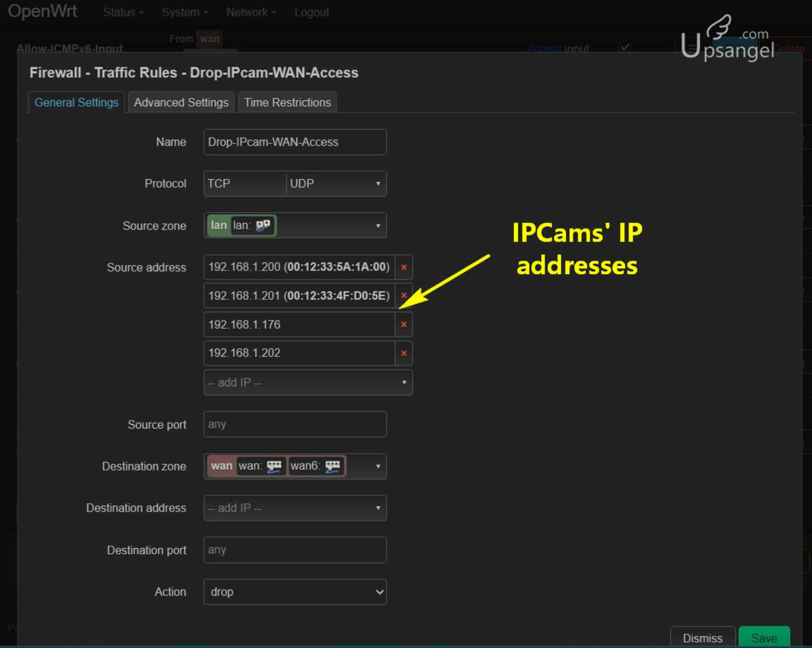Image resolution: width=812 pixels, height=648 pixels.
Task: Remove the 192.168.1.200 source address entry
Action: point(404,267)
